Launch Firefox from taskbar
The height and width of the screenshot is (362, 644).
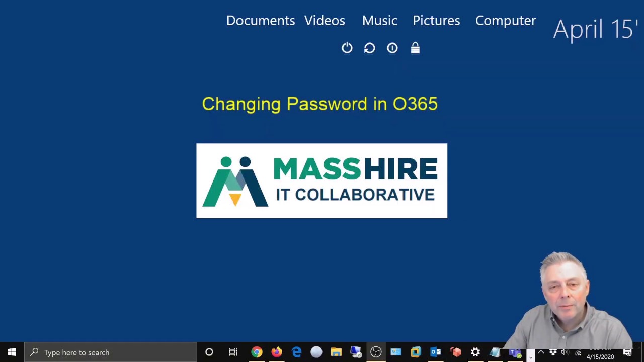click(x=277, y=352)
